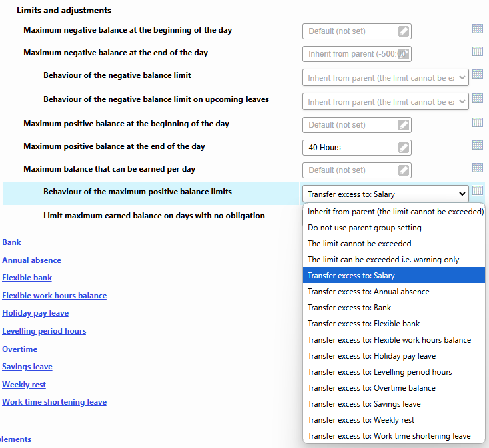Open calendar icon for maximum positive balance beginning of day
This screenshot has width=489, height=448.
(x=478, y=122)
